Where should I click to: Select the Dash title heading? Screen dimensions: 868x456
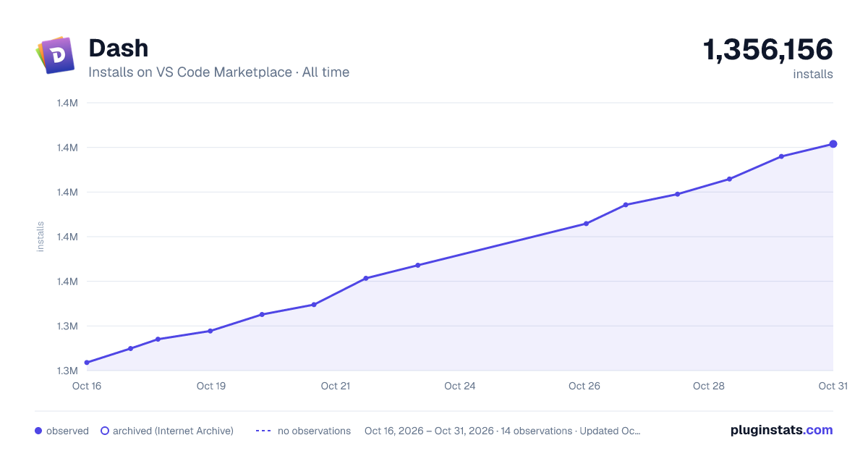point(119,48)
